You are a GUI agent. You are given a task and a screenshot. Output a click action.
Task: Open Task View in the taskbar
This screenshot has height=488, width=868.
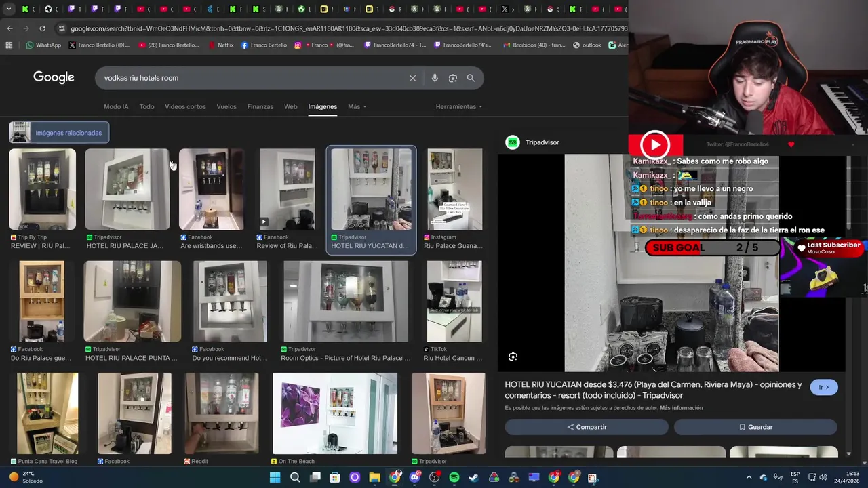[x=315, y=477]
